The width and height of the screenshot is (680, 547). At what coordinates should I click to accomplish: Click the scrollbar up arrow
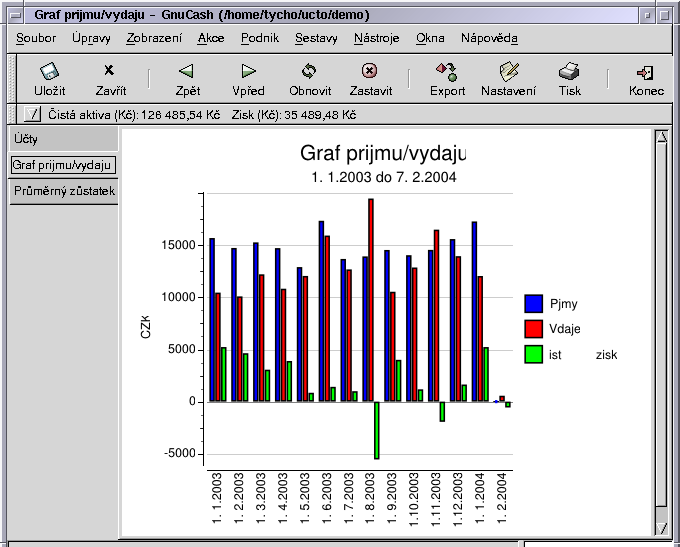coord(661,138)
